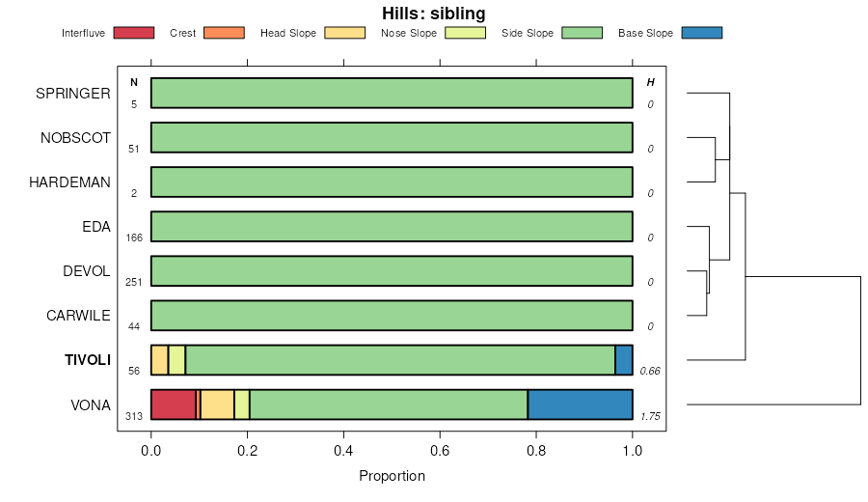Screen dimensions: 868x502
Task: Click the 0.4 tick label on x-axis
Action: coord(343,450)
